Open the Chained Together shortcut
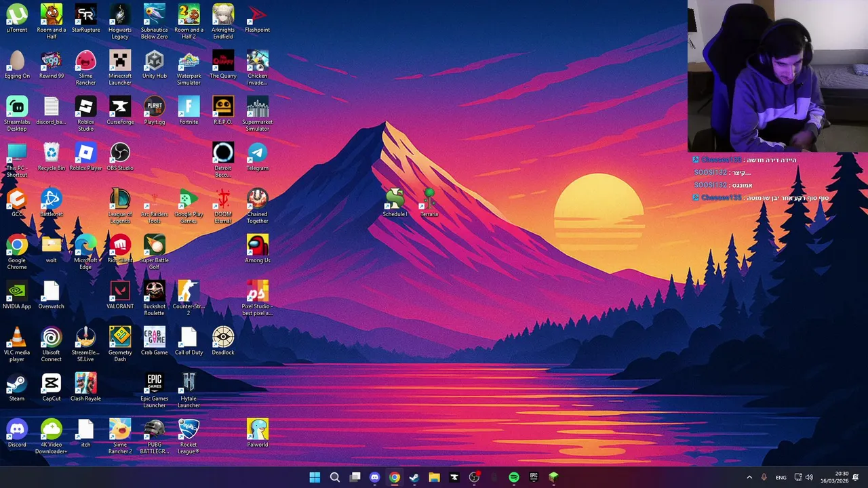 pyautogui.click(x=258, y=206)
